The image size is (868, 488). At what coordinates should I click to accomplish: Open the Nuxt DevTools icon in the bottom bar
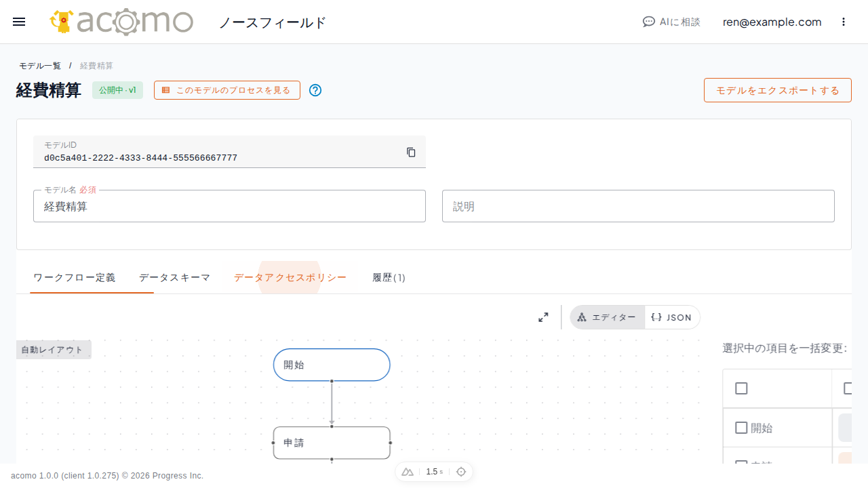(x=408, y=472)
